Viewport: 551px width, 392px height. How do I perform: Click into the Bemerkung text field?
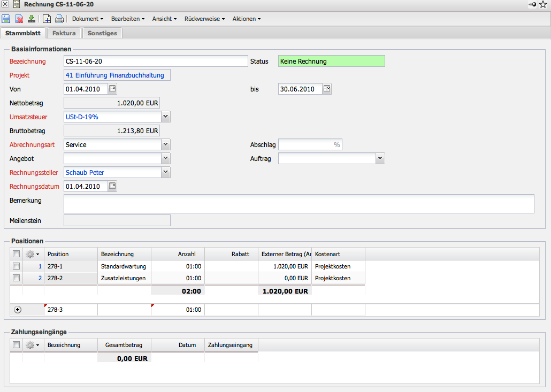pos(299,204)
